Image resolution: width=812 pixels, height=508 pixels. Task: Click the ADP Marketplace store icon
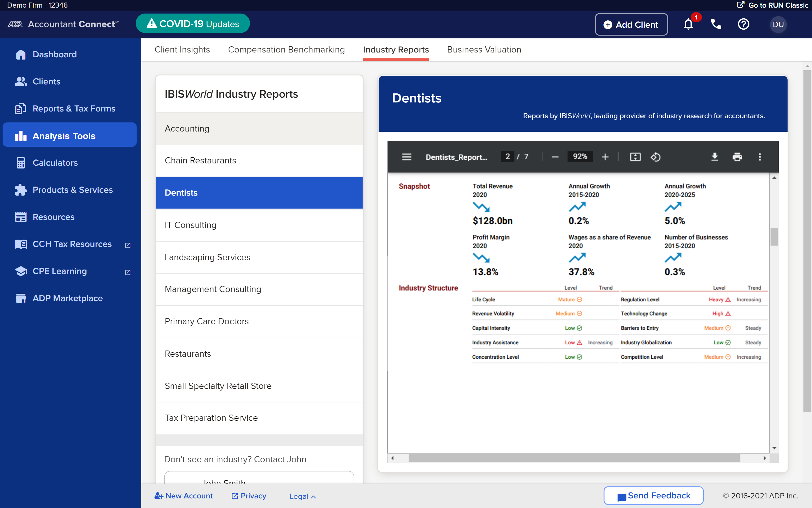point(21,298)
